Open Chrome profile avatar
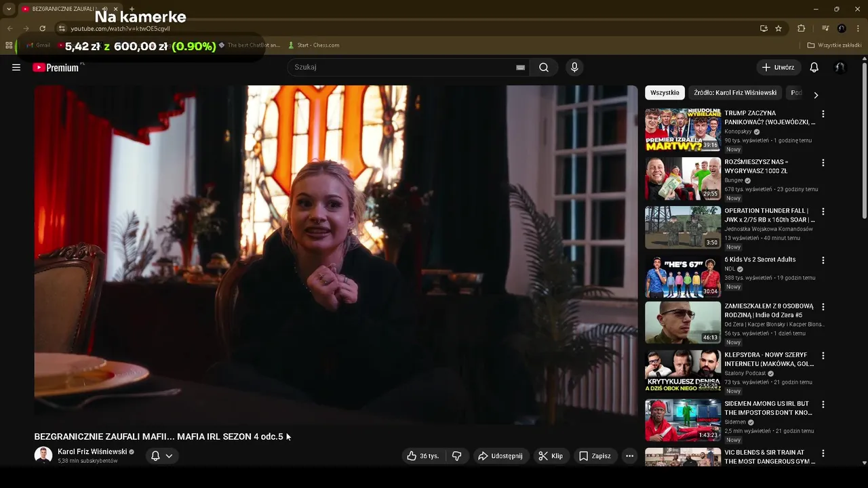 842,28
